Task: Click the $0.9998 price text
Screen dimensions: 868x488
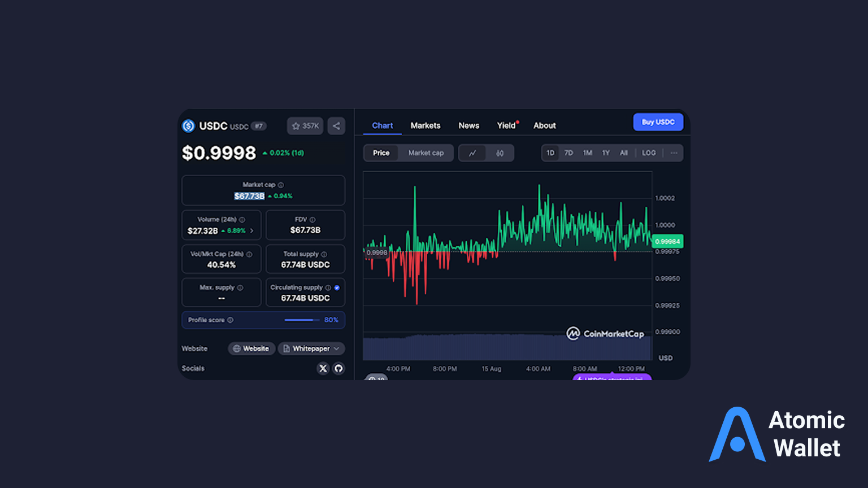Action: point(219,153)
